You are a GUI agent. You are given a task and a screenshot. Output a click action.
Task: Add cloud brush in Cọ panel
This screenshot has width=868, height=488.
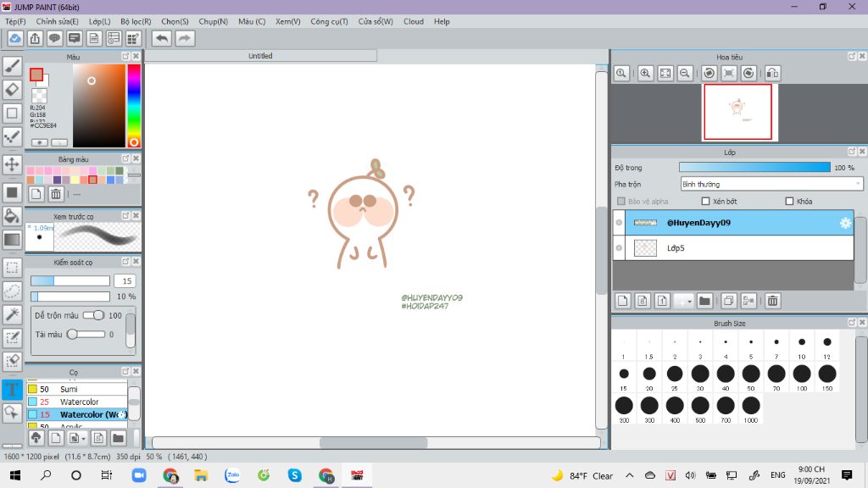[36, 438]
